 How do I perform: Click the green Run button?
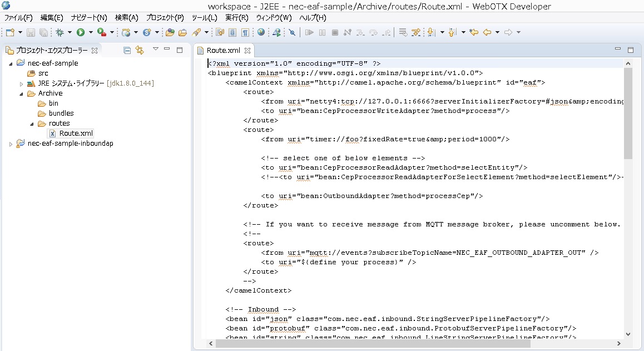click(x=81, y=33)
